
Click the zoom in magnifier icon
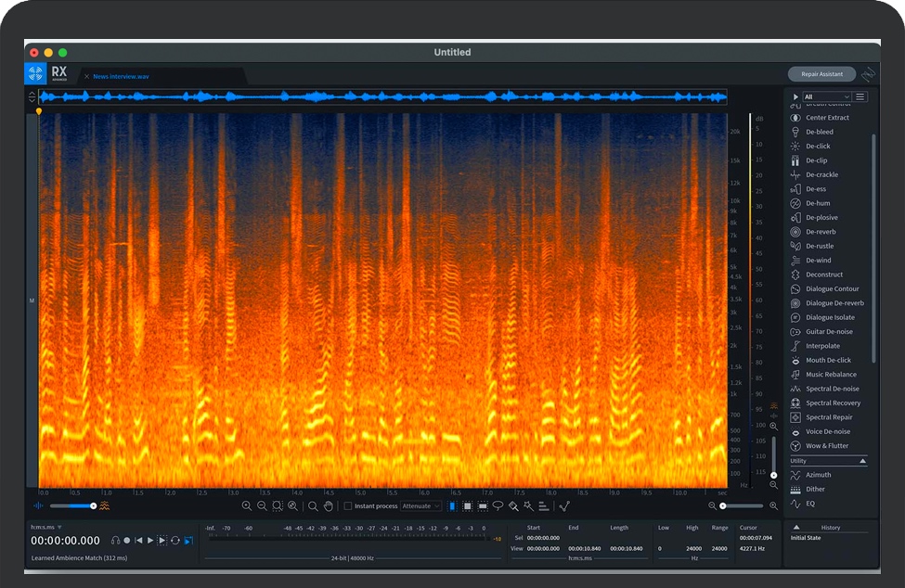[247, 506]
